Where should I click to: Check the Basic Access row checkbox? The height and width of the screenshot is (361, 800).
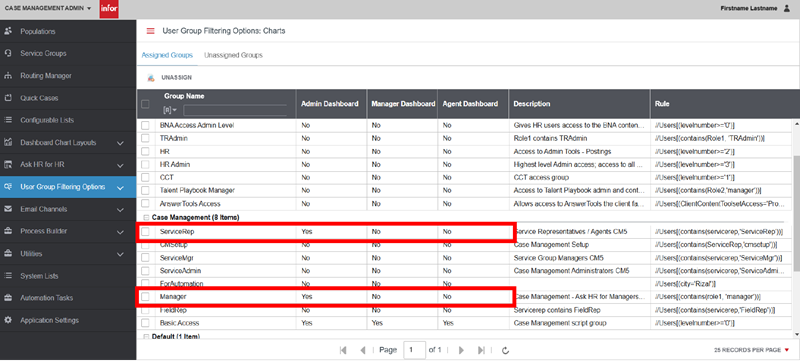(x=145, y=323)
